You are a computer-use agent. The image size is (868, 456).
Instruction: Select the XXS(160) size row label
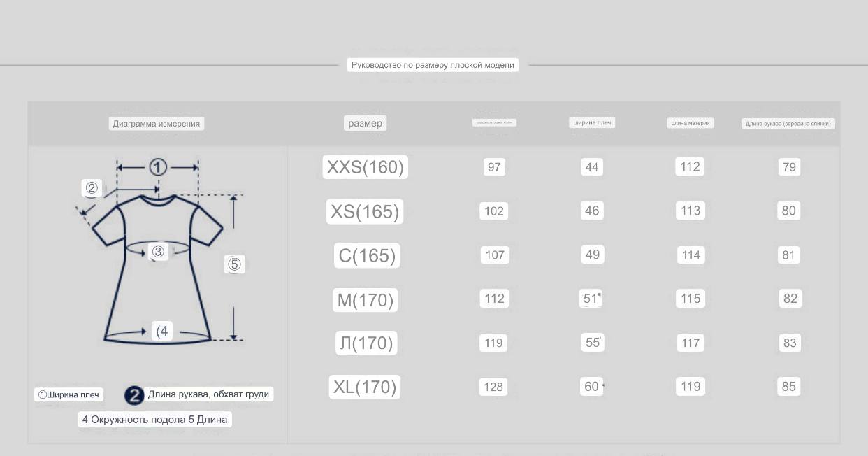pyautogui.click(x=366, y=167)
